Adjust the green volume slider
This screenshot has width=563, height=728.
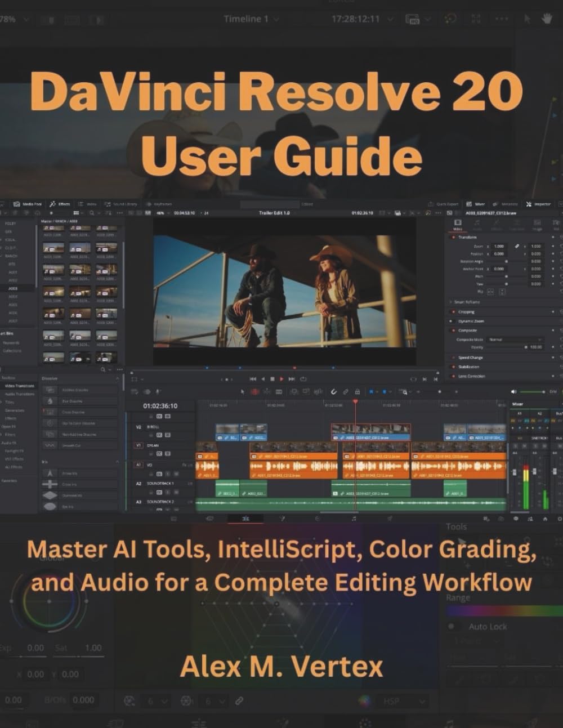coord(531,391)
